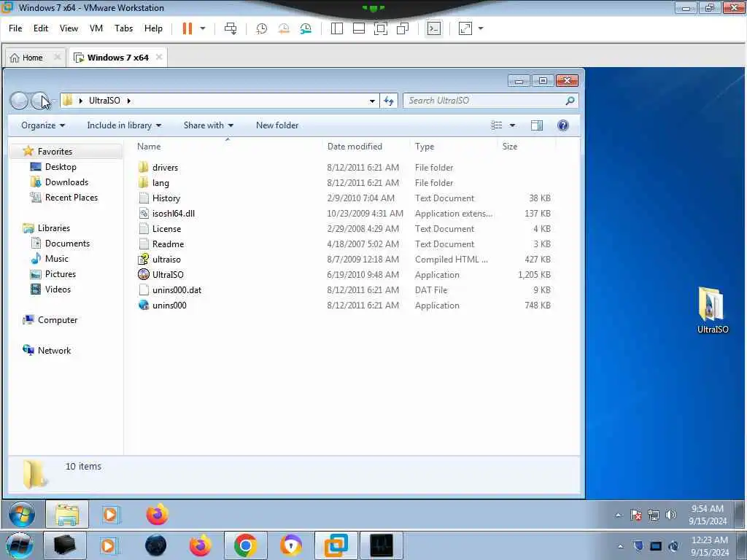Open Music library in the navigation pane

pyautogui.click(x=56, y=259)
